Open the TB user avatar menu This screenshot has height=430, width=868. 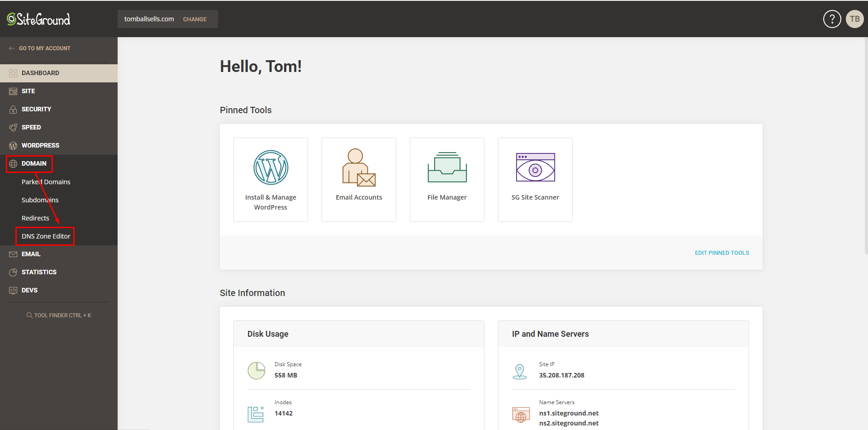(x=854, y=19)
